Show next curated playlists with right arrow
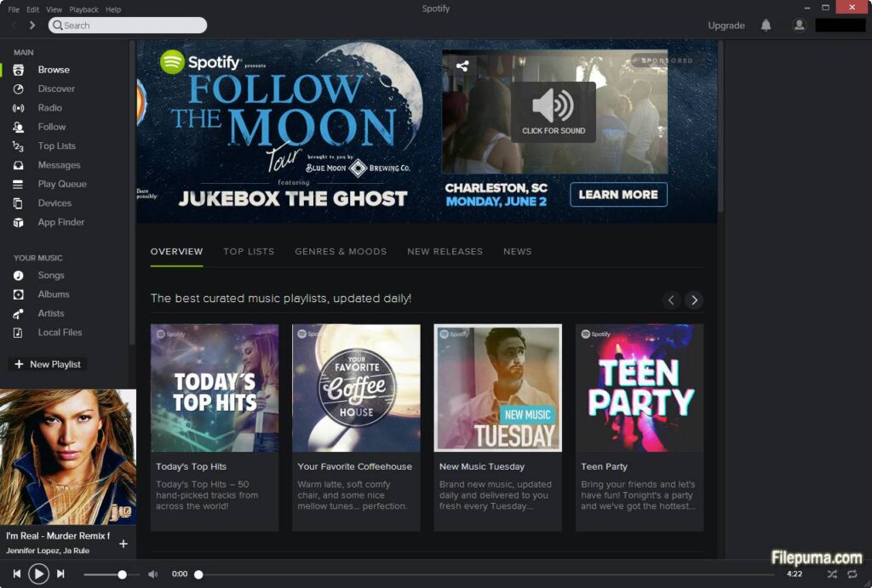 (694, 300)
